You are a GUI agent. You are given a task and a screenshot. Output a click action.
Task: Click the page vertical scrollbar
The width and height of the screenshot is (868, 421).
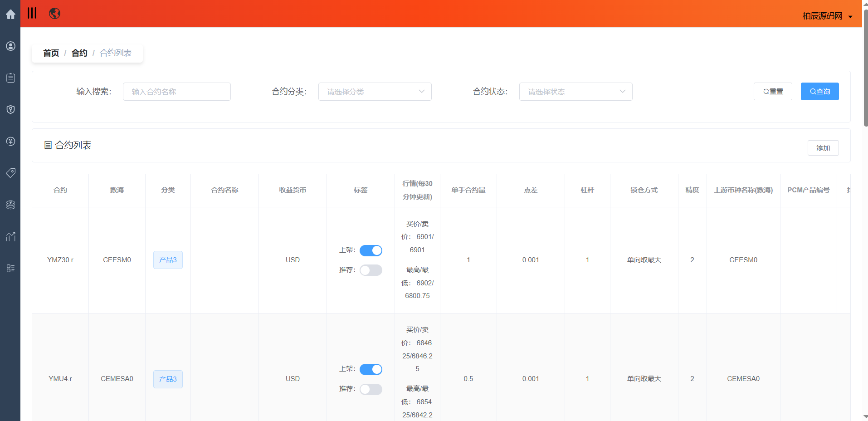[865, 68]
